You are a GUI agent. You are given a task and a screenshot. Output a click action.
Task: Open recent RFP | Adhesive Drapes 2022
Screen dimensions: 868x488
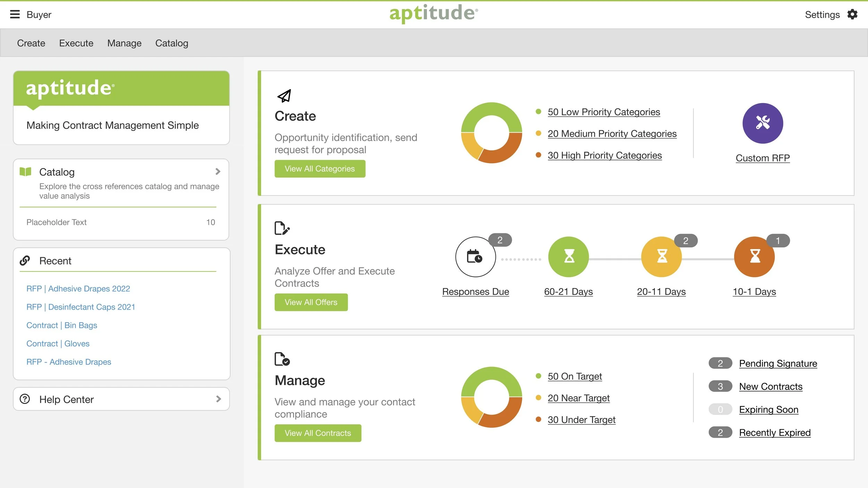78,288
